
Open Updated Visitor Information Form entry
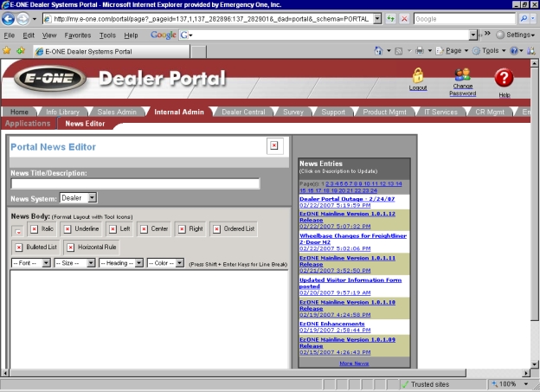[x=350, y=283]
